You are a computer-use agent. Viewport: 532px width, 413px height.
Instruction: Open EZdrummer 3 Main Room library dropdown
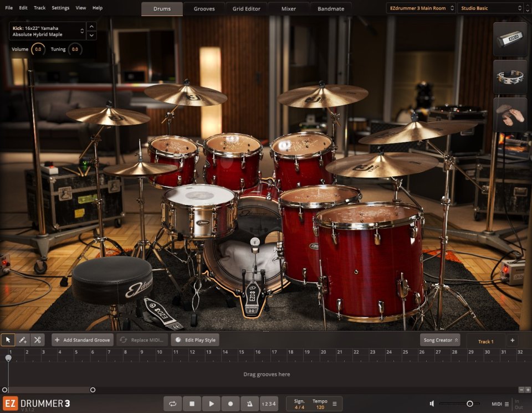pyautogui.click(x=421, y=8)
